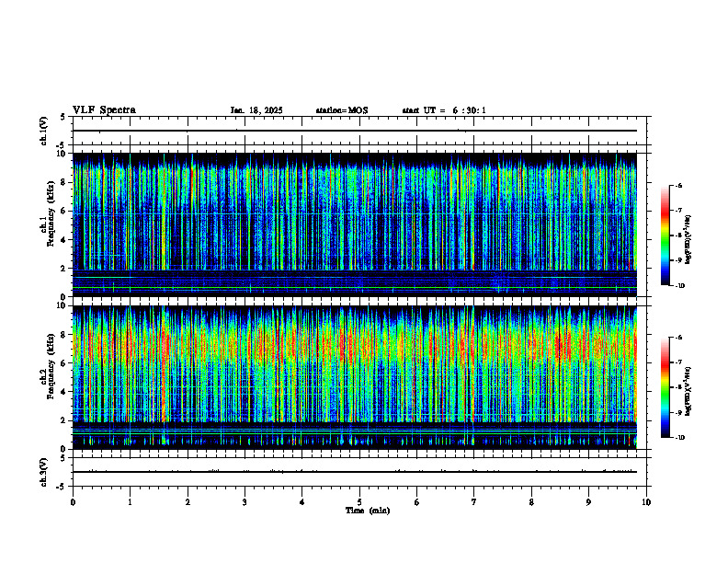Click the 'ch.1(V)' waveform axis label
Screen dimensions: 728x563
click(44, 131)
